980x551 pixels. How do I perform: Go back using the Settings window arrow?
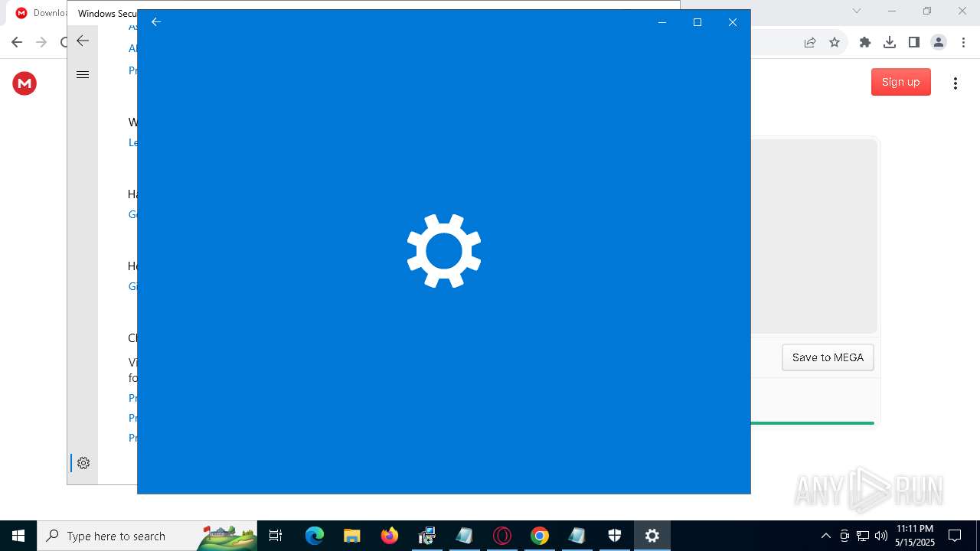[x=156, y=22]
